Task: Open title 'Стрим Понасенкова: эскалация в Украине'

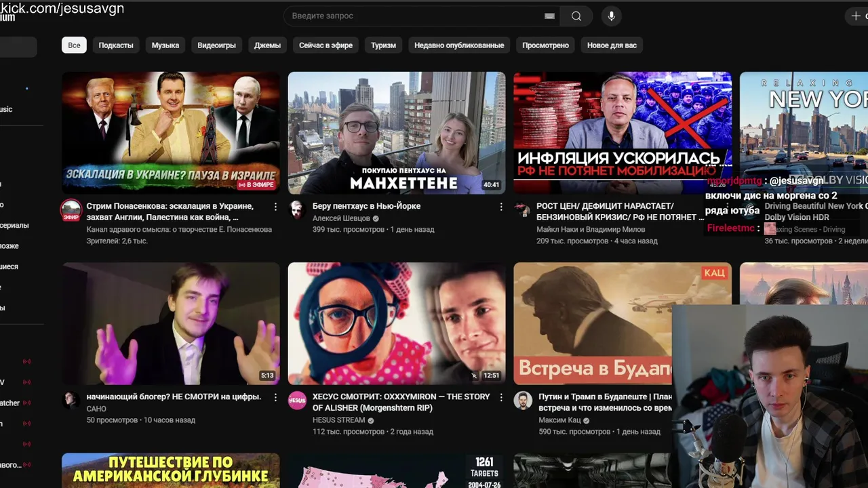Action: (170, 211)
